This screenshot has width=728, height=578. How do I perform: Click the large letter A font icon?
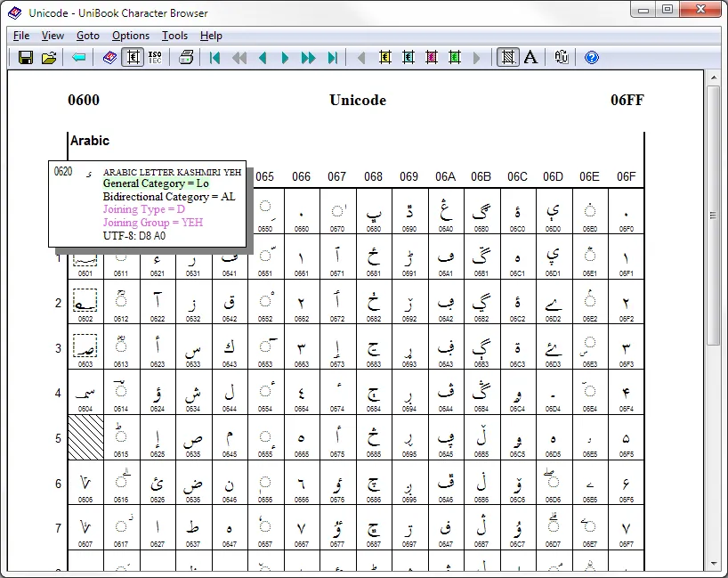530,58
